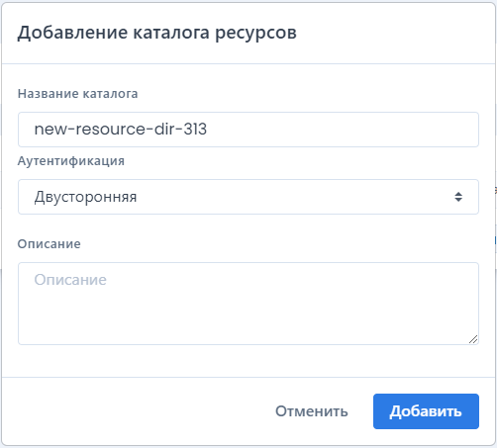Grab the textarea resize handle icon

point(473,339)
